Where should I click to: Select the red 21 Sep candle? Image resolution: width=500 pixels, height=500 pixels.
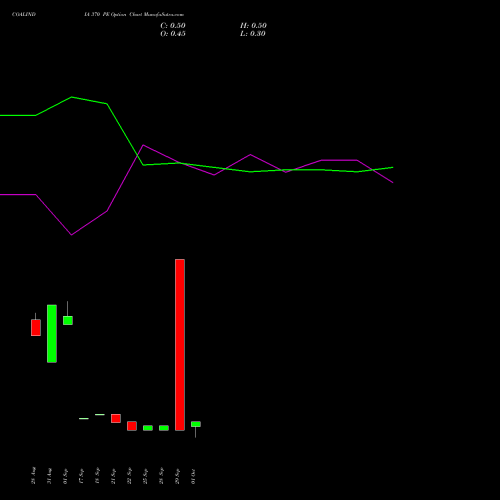pyautogui.click(x=116, y=418)
